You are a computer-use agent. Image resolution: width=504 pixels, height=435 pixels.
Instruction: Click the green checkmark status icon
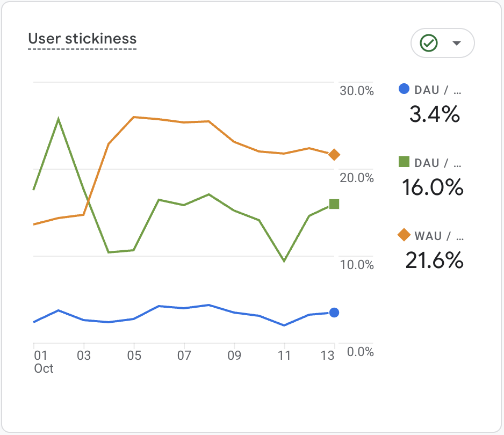429,43
